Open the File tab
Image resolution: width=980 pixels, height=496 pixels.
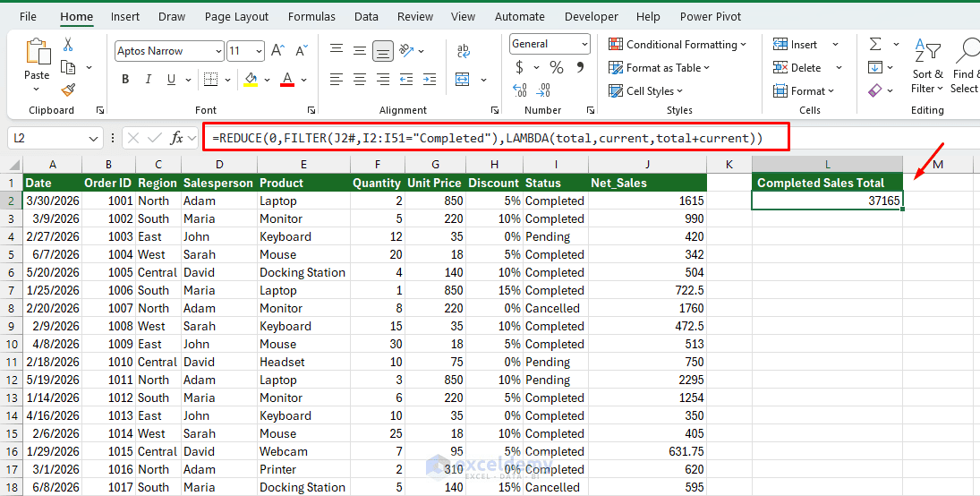(x=28, y=17)
